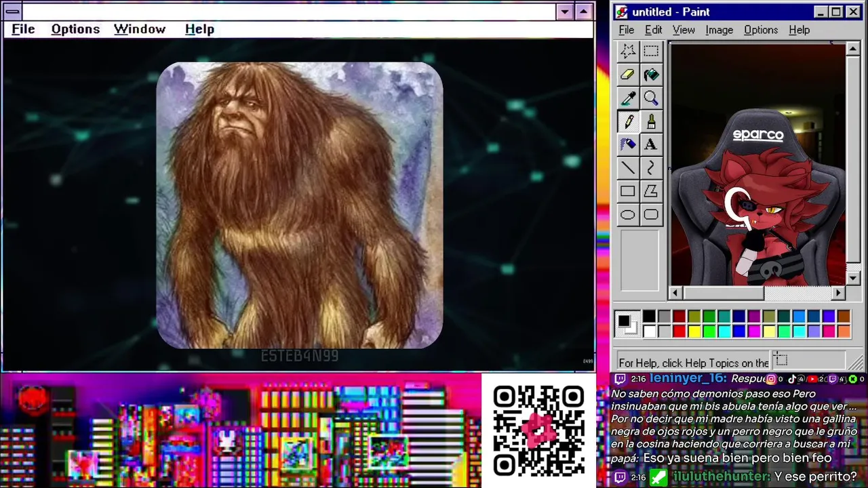Open the View menu in Paint
Viewport: 868px width, 488px height.
click(x=684, y=30)
